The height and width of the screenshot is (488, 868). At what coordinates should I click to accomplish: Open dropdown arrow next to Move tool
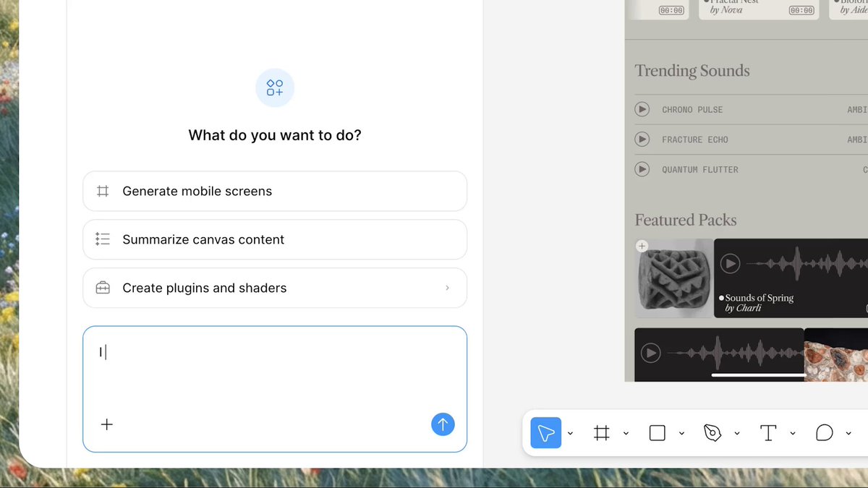tap(571, 433)
